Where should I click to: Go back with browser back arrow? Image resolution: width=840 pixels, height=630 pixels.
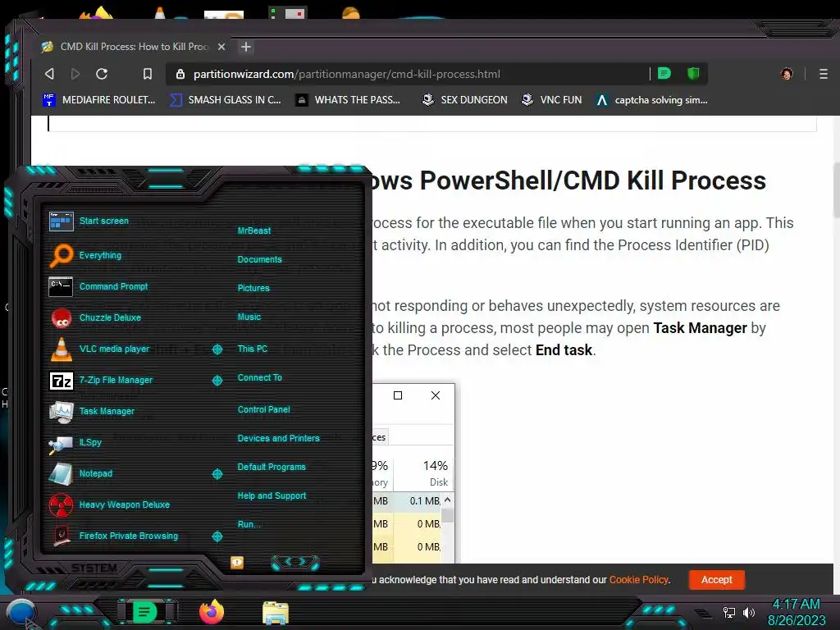[49, 74]
